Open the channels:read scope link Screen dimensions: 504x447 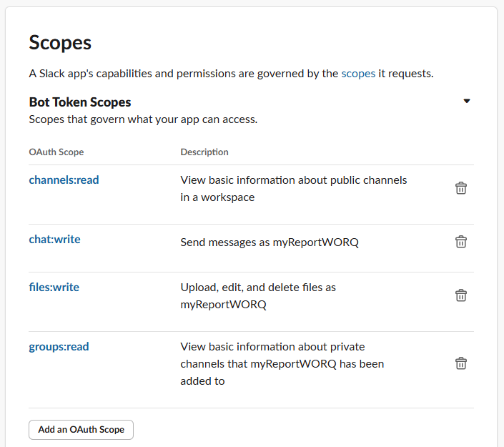[64, 180]
